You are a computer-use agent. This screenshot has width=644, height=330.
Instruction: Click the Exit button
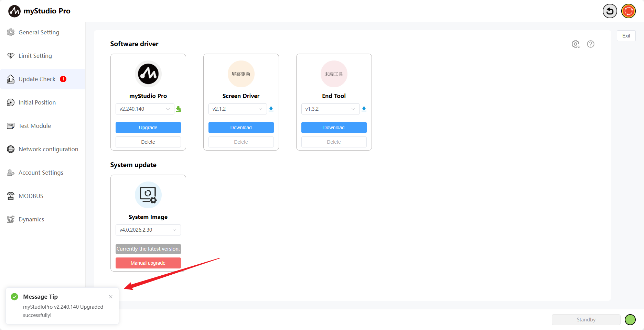click(x=626, y=36)
